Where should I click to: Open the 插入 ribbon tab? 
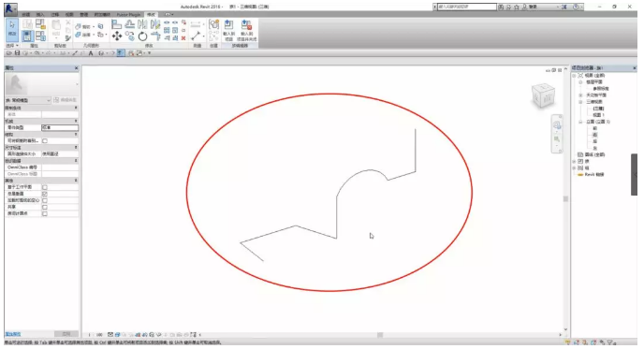(40, 14)
